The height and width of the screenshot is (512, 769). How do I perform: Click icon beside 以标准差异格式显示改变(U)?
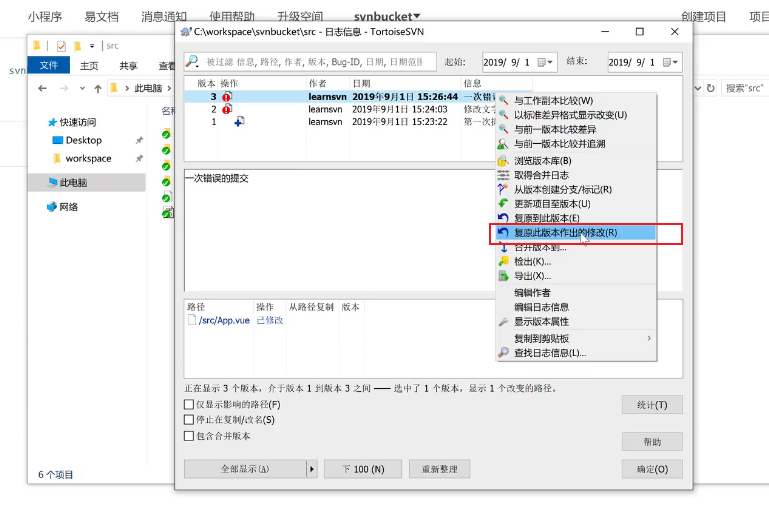pos(503,115)
